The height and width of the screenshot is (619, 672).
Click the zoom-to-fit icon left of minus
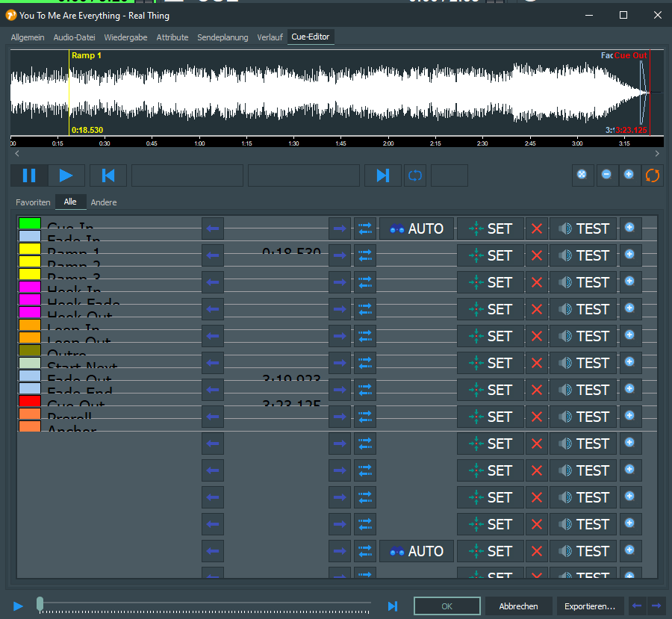tap(582, 175)
